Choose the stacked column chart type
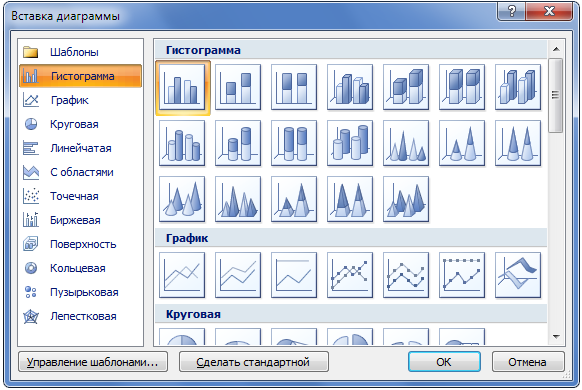582x390 pixels. pos(238,87)
